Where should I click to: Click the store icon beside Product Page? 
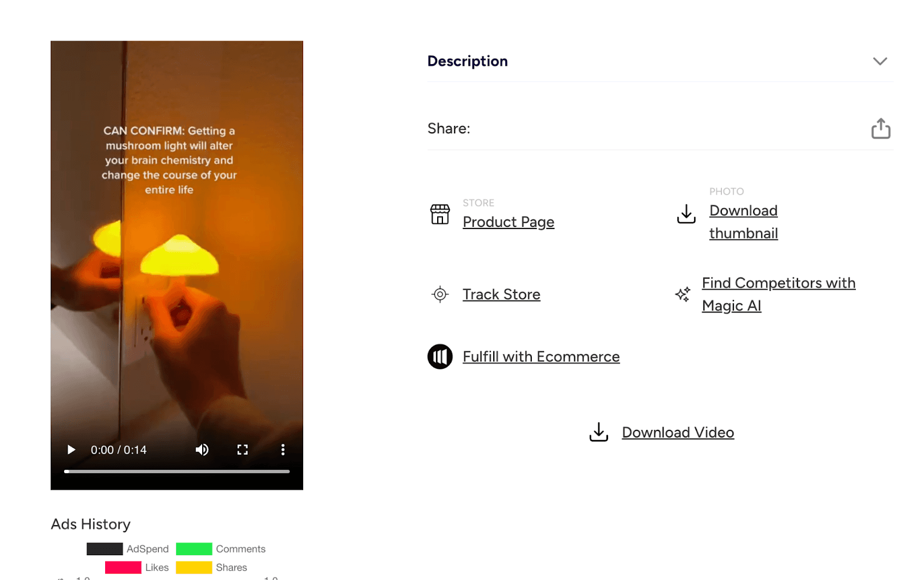[x=440, y=214]
